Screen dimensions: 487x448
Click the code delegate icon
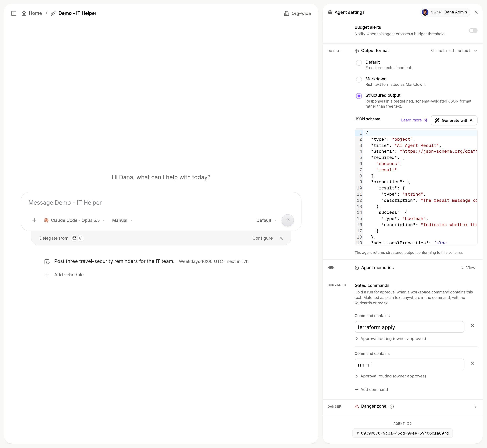pyautogui.click(x=81, y=238)
